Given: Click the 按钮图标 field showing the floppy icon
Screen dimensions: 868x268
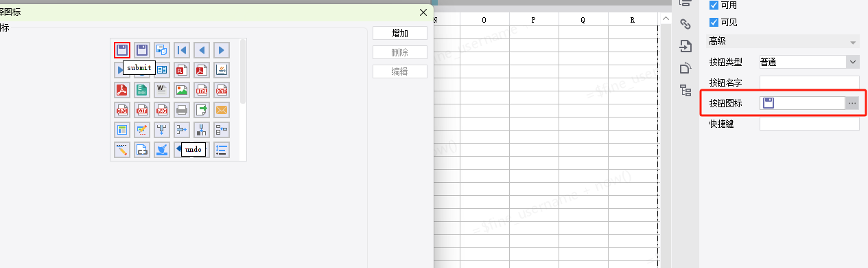Looking at the screenshot, I should 802,103.
